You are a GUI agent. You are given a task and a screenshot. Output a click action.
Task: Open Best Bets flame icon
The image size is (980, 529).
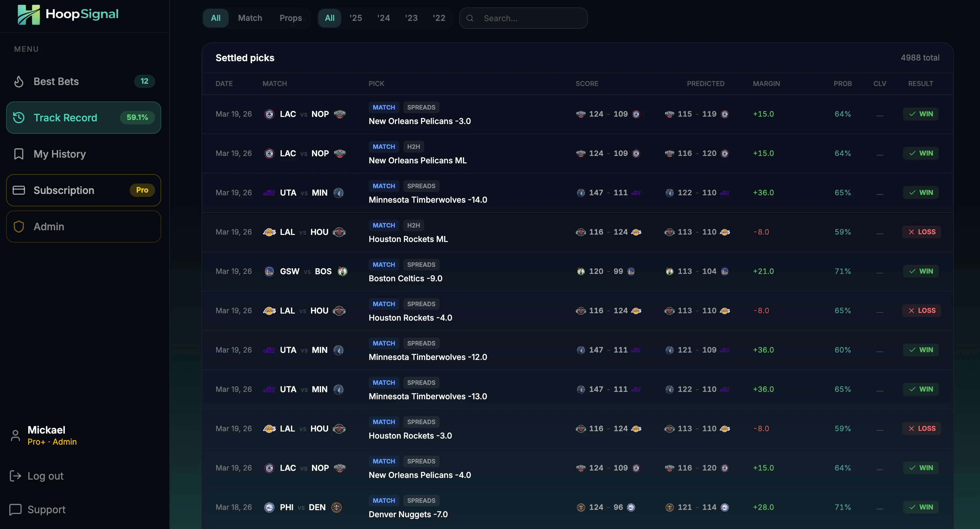point(19,81)
